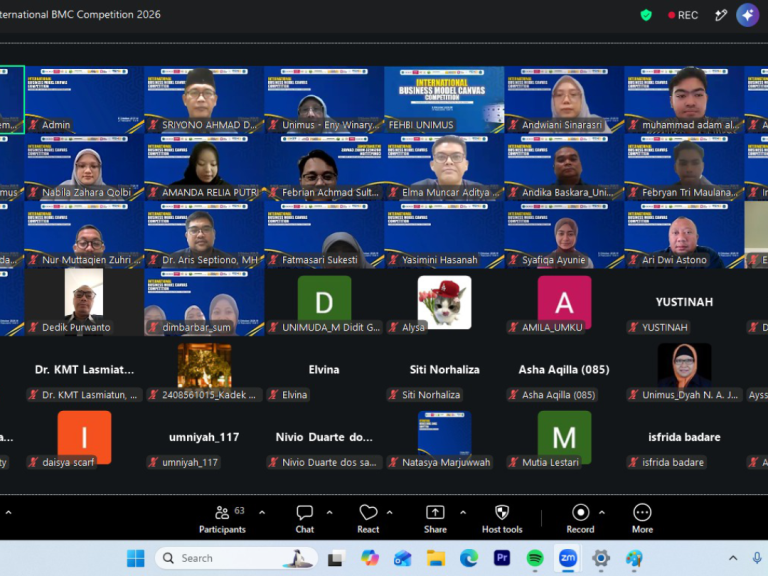Open the React emoji menu

point(368,519)
